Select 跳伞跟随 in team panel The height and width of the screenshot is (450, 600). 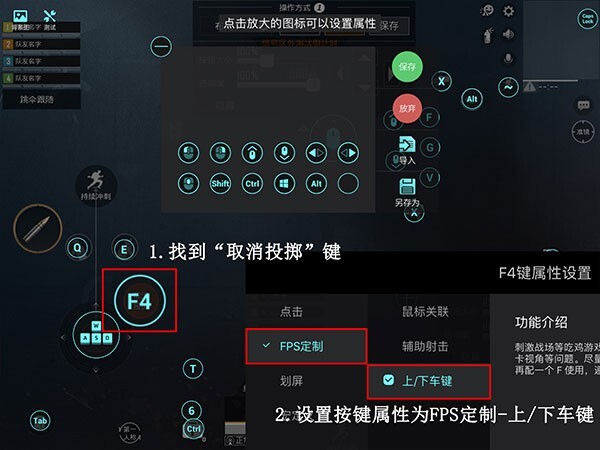pos(37,99)
